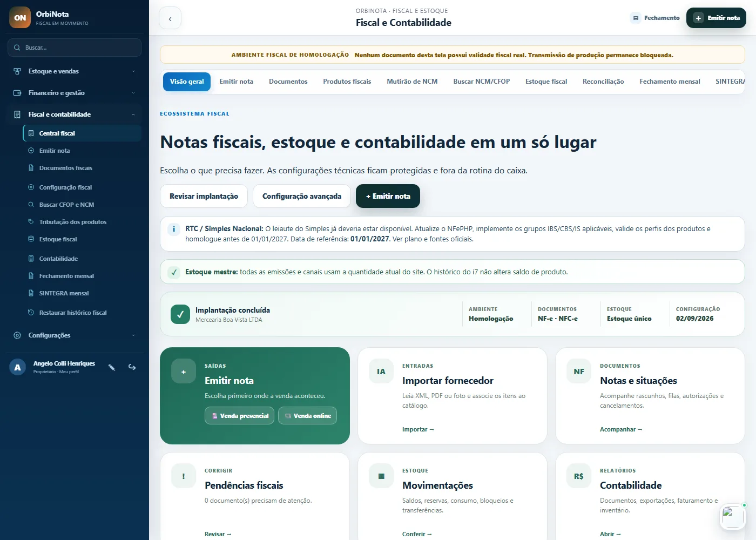
Task: Click the Conferir link under Movimentações
Action: tap(417, 534)
